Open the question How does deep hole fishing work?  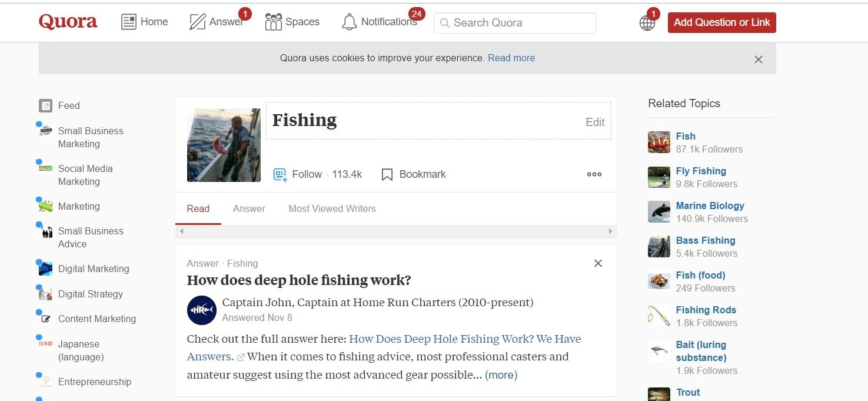pos(299,280)
